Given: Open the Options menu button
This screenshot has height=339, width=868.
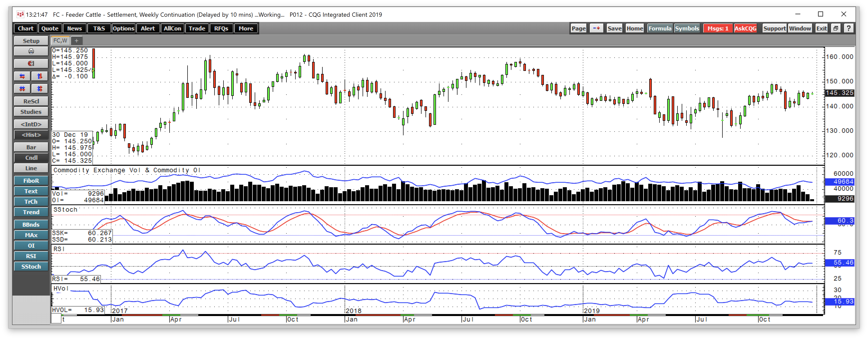Looking at the screenshot, I should [123, 28].
